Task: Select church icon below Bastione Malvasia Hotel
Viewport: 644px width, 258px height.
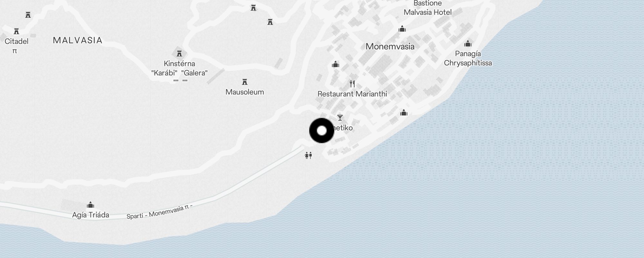Action: (402, 29)
